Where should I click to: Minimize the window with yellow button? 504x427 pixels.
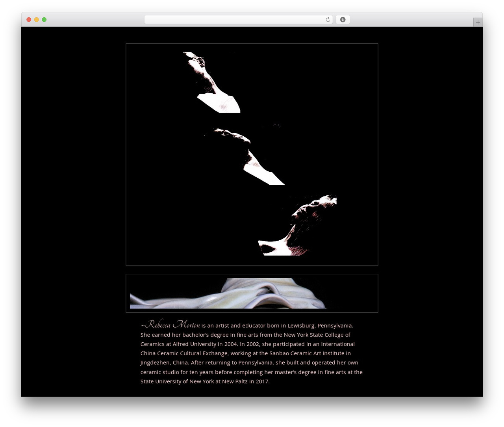[x=37, y=20]
